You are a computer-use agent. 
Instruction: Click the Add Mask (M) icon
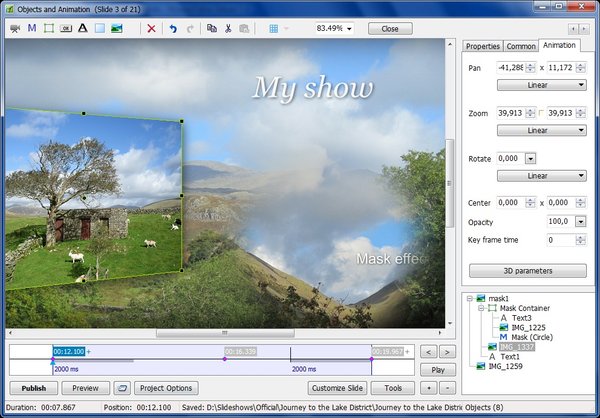(x=31, y=29)
